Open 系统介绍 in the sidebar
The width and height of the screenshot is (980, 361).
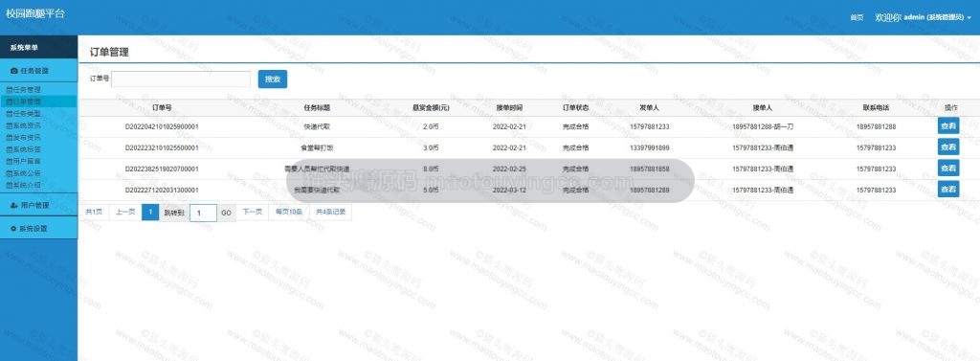click(23, 185)
